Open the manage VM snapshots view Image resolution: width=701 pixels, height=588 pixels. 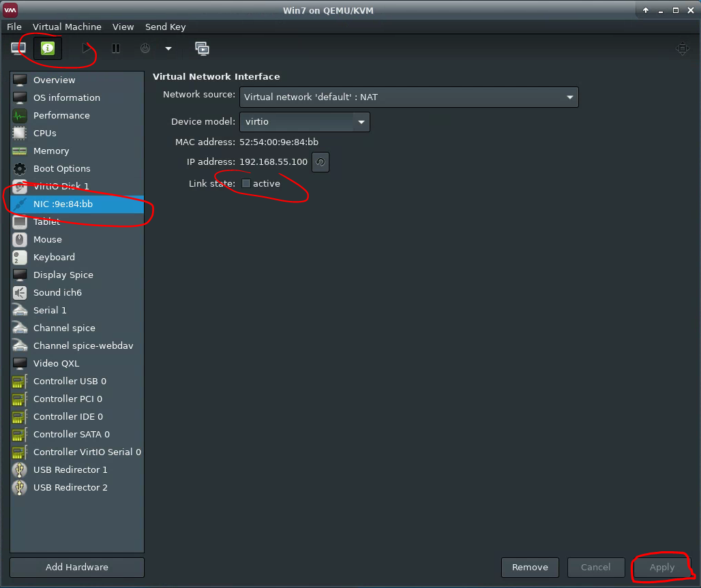coord(202,48)
